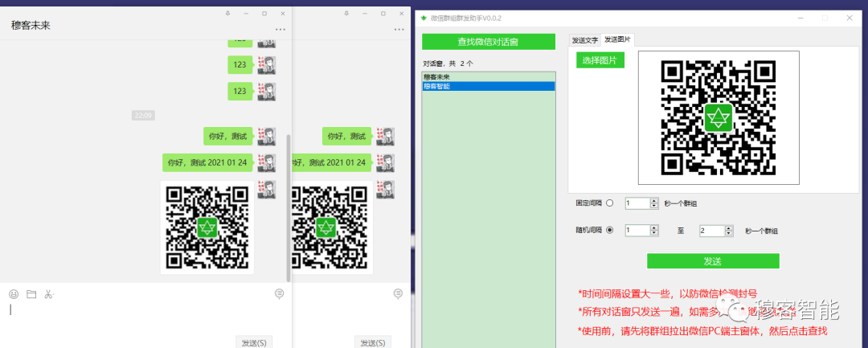This screenshot has height=348, width=868.
Task: Click the QR code preview in 群发助手
Action: pos(719,117)
